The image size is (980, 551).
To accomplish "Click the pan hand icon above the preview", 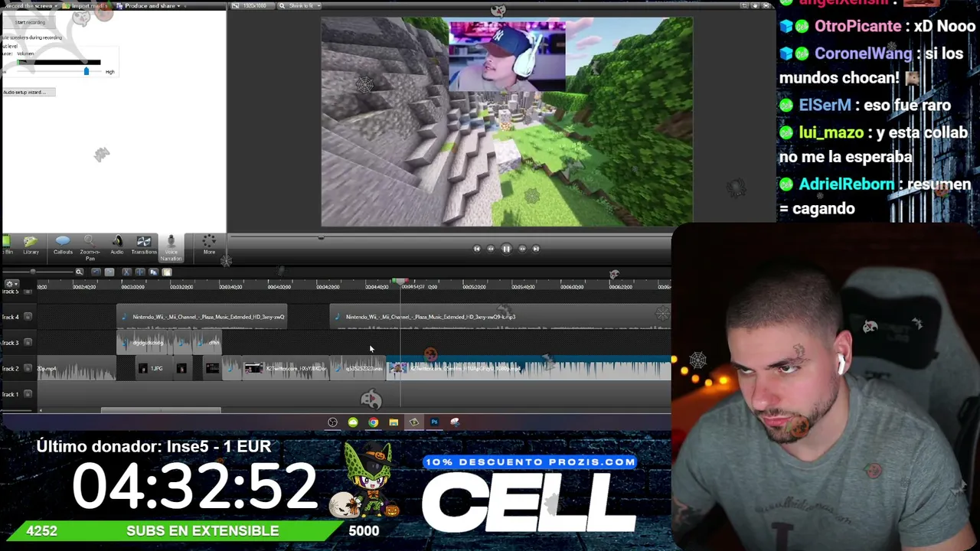I will point(754,6).
